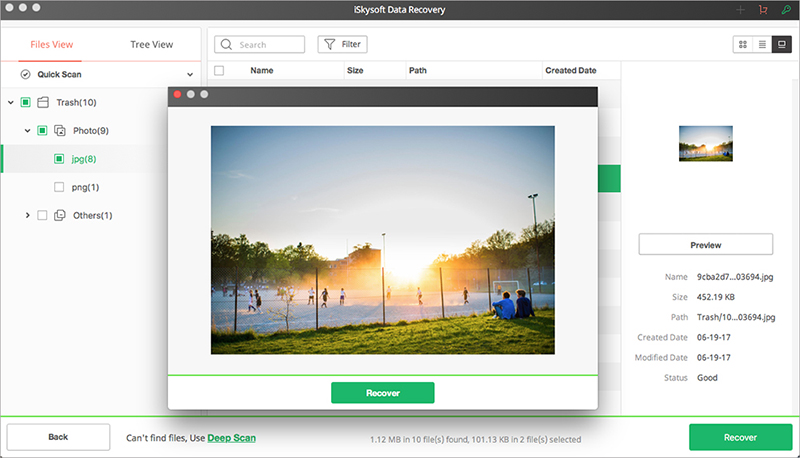Viewport: 800px width, 458px height.
Task: Expand the Others(1) tree node
Action: point(27,215)
